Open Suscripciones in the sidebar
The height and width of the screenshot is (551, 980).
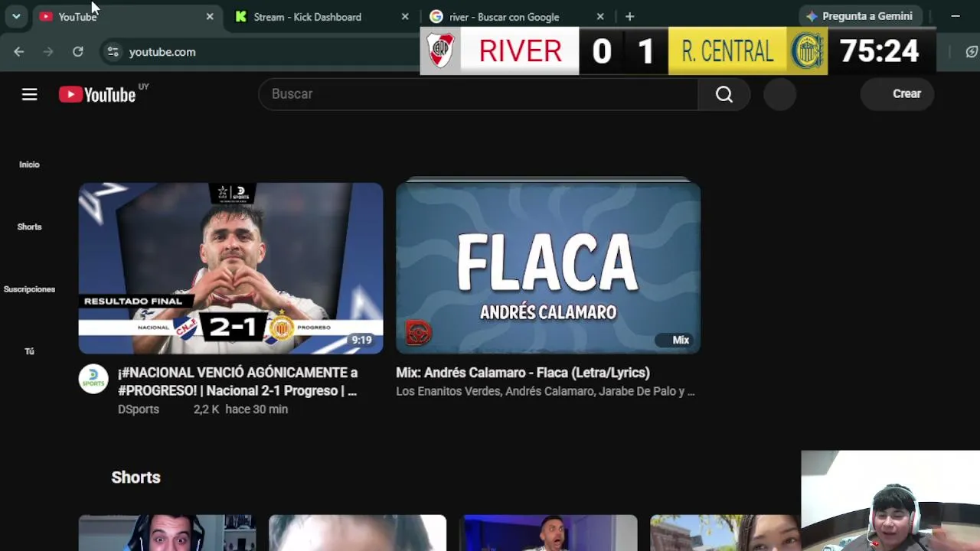point(29,289)
